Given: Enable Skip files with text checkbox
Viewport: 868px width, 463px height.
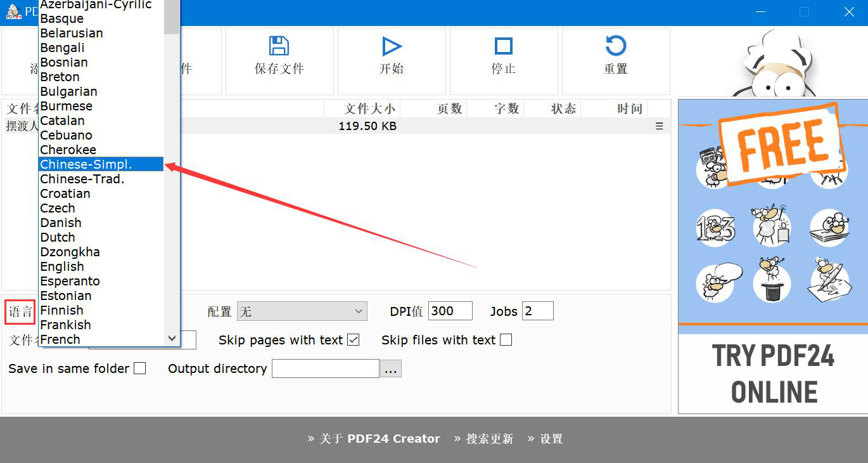Looking at the screenshot, I should coord(506,340).
